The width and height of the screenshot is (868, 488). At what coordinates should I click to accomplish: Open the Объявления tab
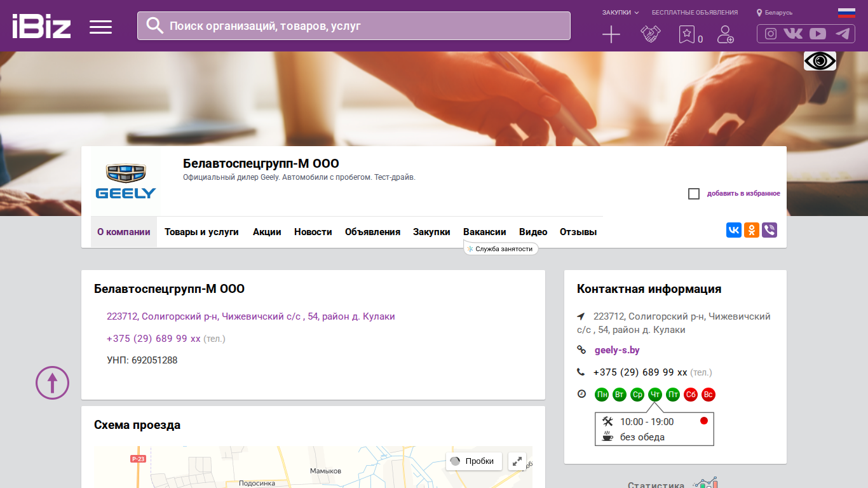tap(372, 232)
